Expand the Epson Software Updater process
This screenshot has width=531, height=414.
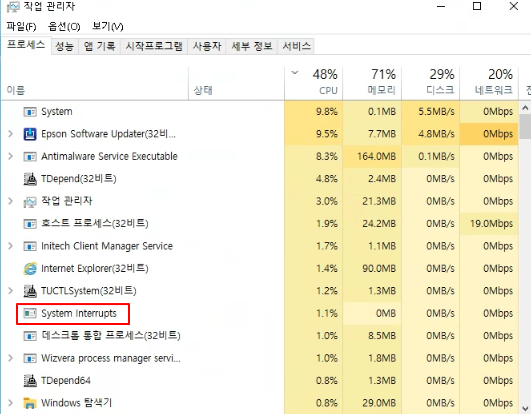10,134
